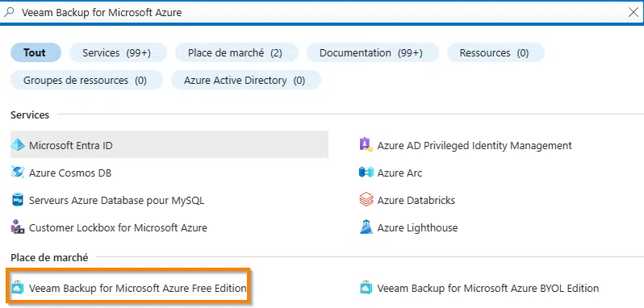Click the Place de marché section heading
644x308 pixels.
coord(49,257)
